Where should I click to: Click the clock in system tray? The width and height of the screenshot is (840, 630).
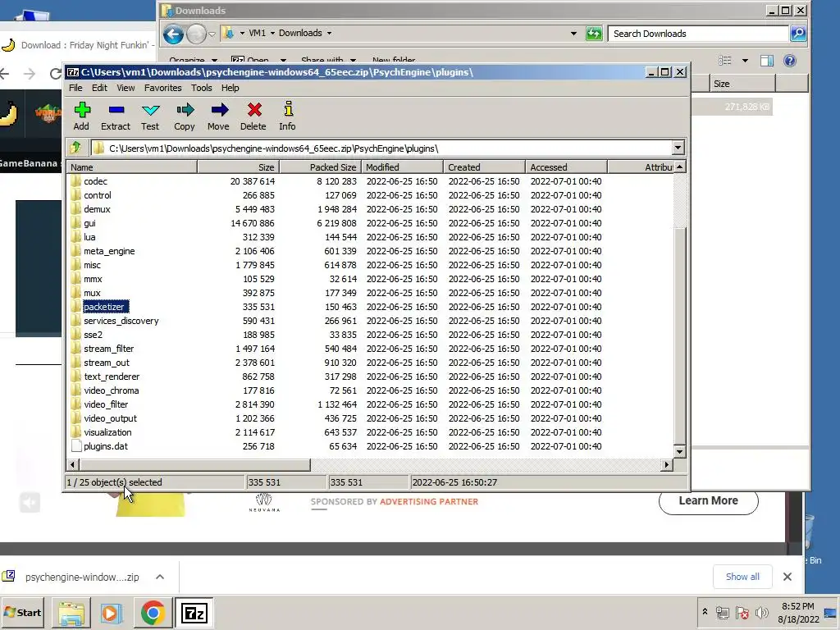pyautogui.click(x=798, y=612)
